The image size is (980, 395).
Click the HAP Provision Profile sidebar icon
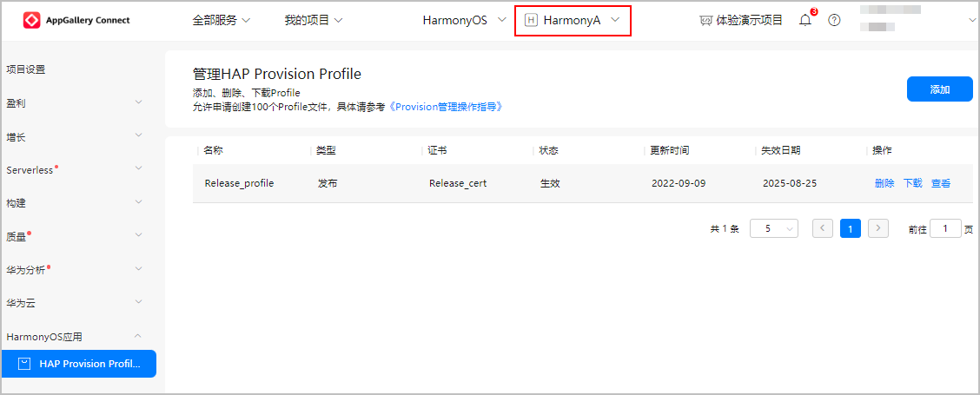pos(24,364)
